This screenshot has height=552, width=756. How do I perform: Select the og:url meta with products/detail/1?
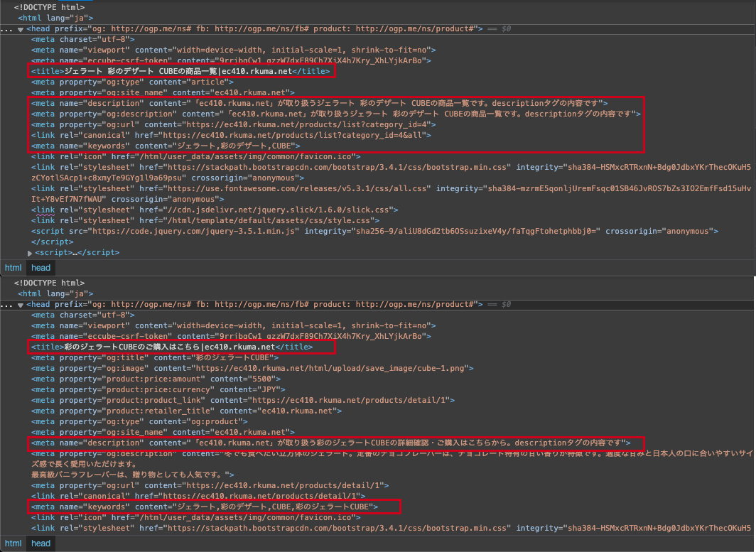(210, 485)
